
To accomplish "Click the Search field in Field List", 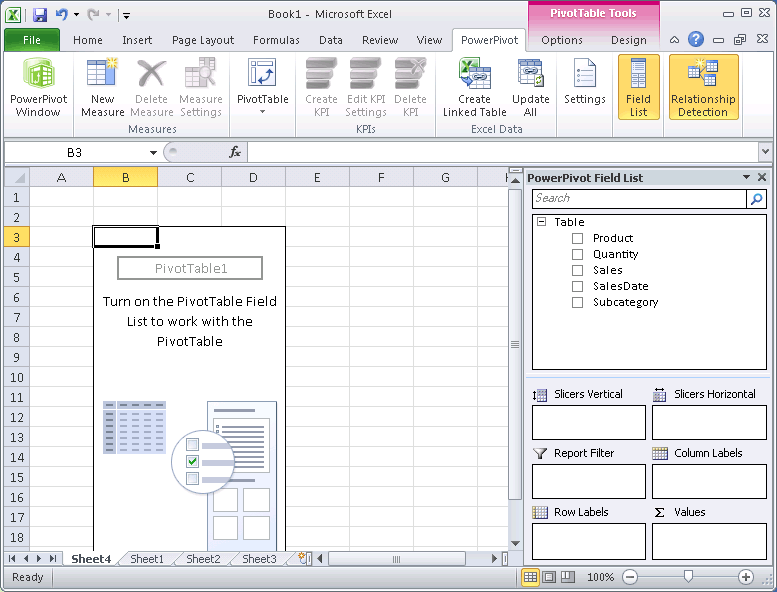I will click(639, 199).
